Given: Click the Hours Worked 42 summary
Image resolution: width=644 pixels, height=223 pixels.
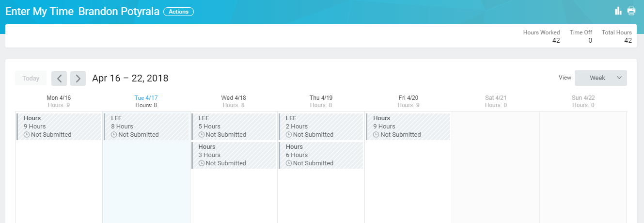Looking at the screenshot, I should [x=541, y=36].
